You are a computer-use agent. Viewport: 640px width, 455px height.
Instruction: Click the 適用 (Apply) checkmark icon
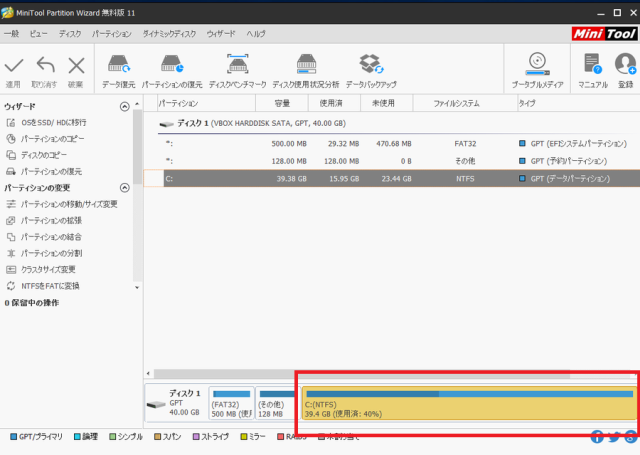(13, 65)
